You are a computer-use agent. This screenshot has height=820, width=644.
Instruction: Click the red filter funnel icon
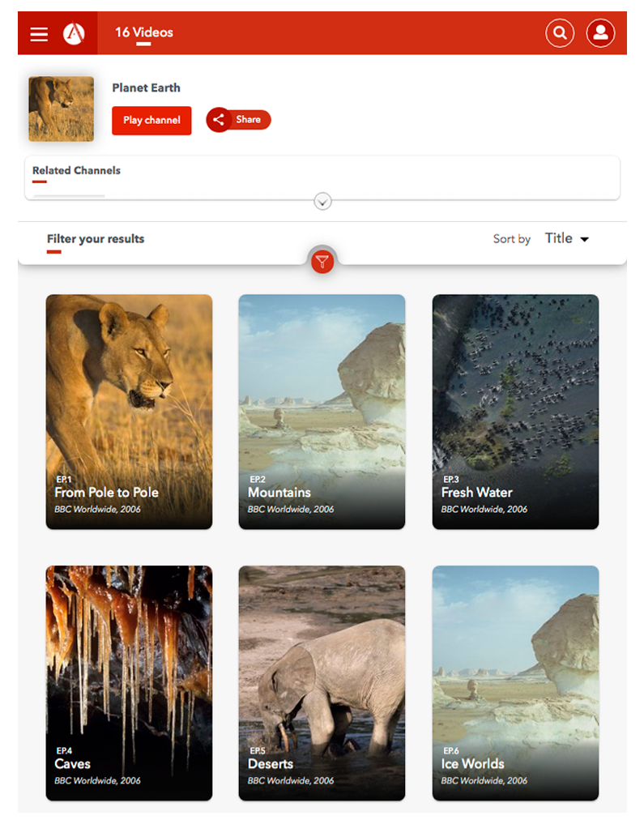(322, 261)
